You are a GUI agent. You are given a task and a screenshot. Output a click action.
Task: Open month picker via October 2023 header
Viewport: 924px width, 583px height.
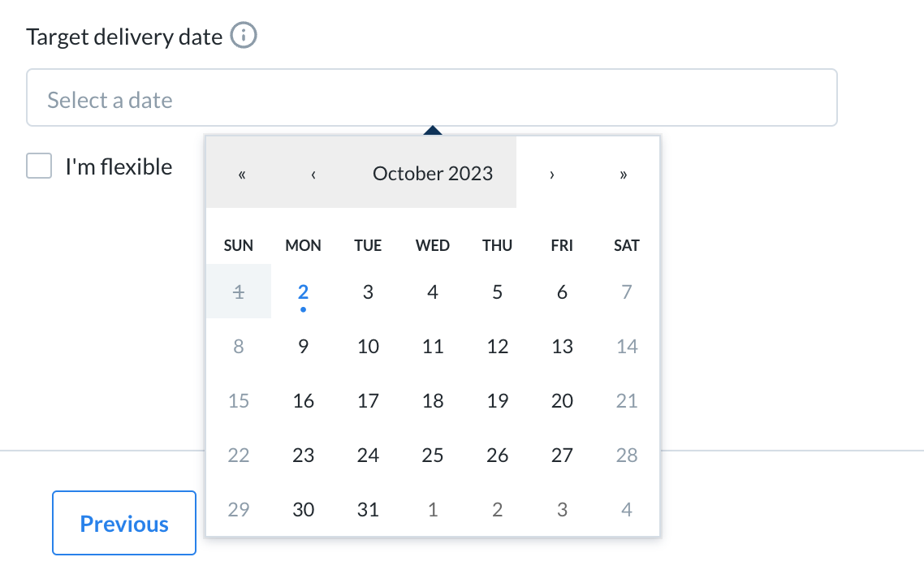pos(433,174)
